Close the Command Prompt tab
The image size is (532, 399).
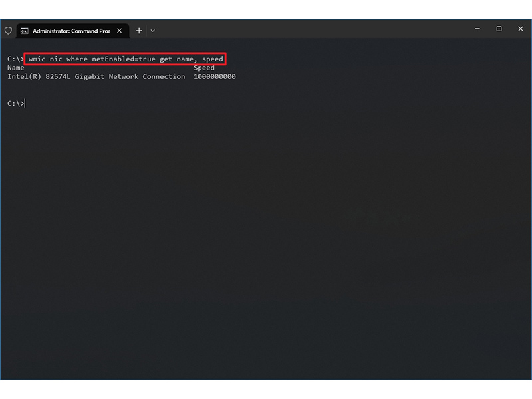(120, 31)
